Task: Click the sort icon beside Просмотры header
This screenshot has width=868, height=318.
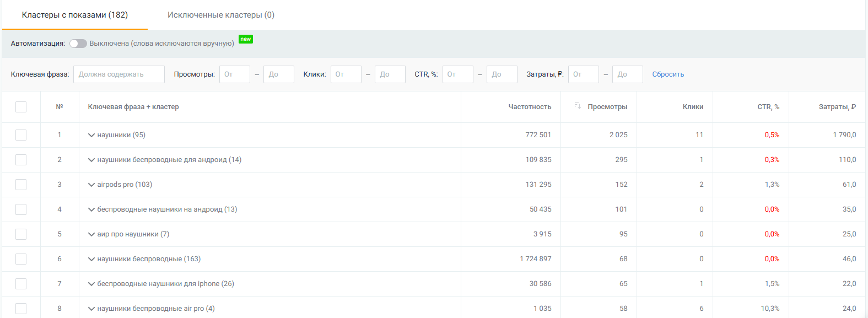Action: (x=578, y=106)
